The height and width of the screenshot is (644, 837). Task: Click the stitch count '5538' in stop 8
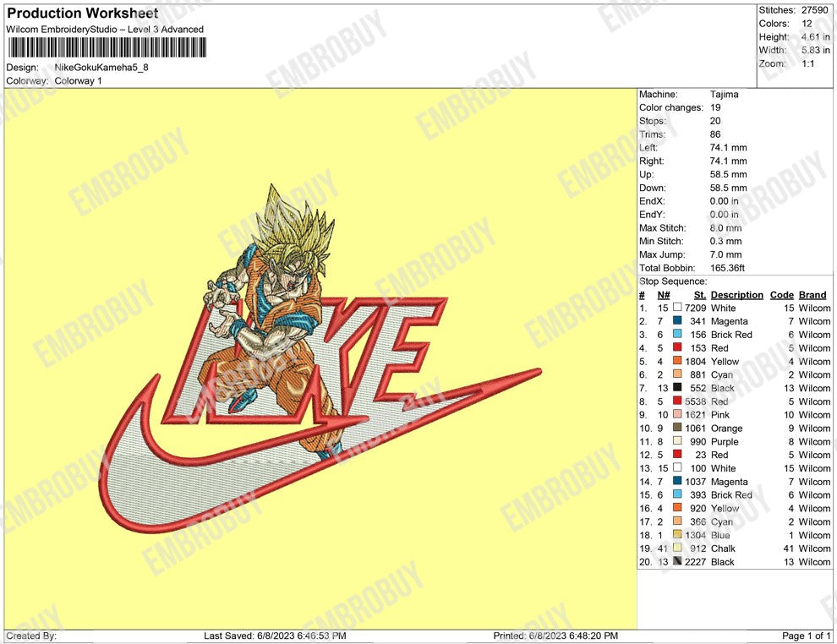click(x=696, y=401)
